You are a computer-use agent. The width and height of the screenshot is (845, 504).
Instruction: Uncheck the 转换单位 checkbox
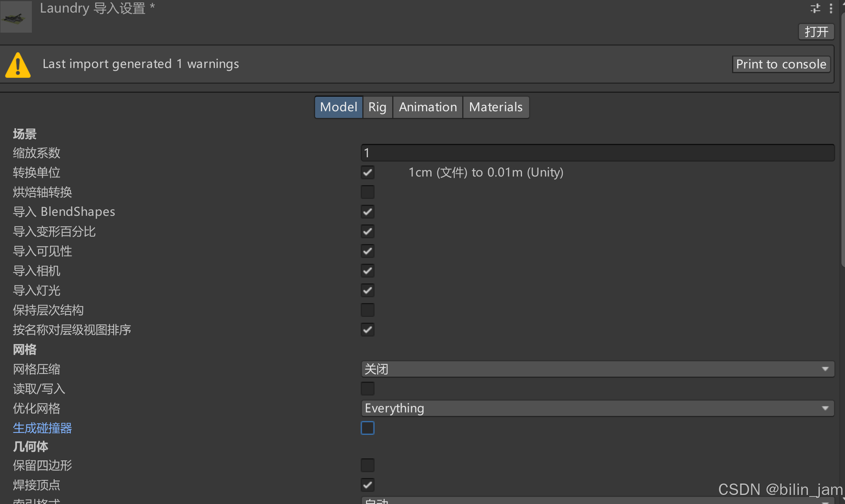pos(367,173)
